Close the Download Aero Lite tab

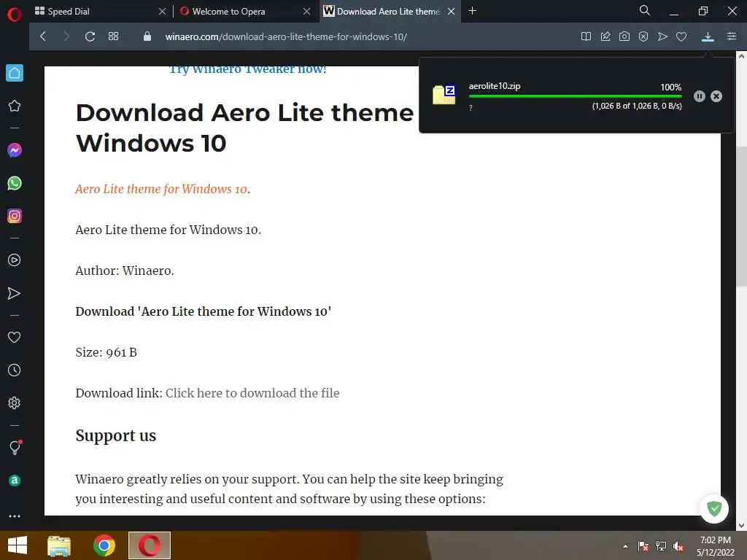point(451,12)
